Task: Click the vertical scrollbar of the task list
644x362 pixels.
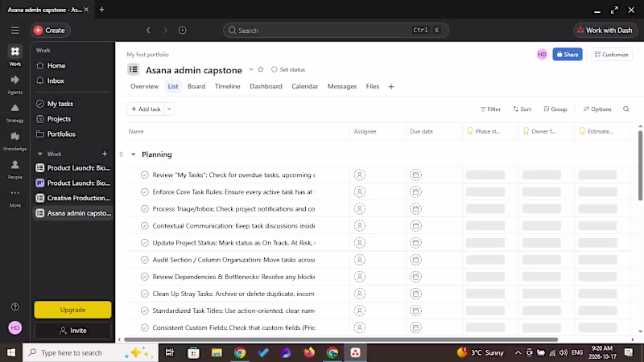Action: pos(640,166)
